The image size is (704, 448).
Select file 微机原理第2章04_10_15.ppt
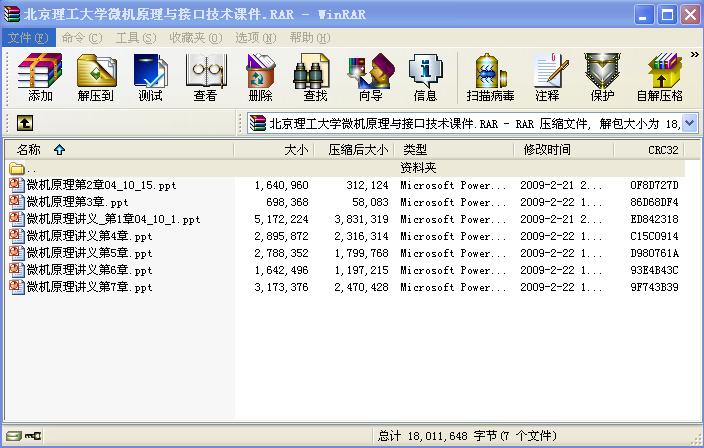point(101,185)
